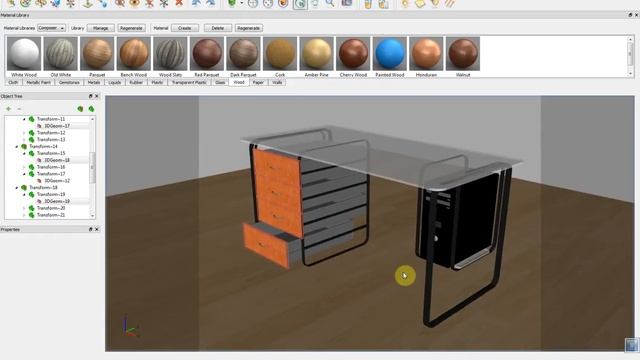This screenshot has height=360, width=640.
Task: Collapse the Transform-19 node
Action: [24, 195]
